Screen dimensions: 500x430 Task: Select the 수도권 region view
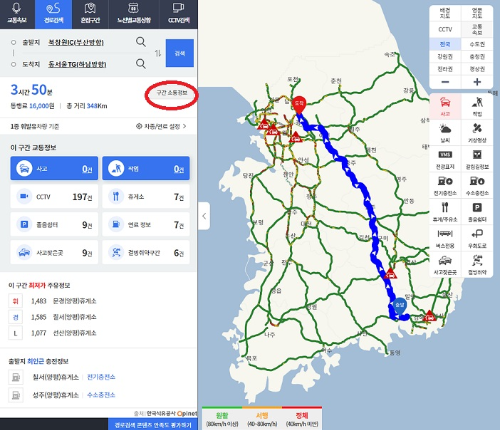point(477,44)
